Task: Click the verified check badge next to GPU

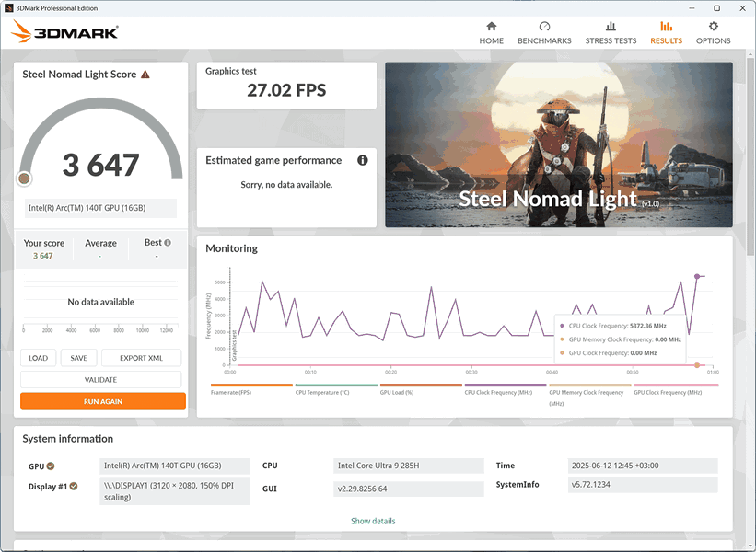Action: (51, 466)
